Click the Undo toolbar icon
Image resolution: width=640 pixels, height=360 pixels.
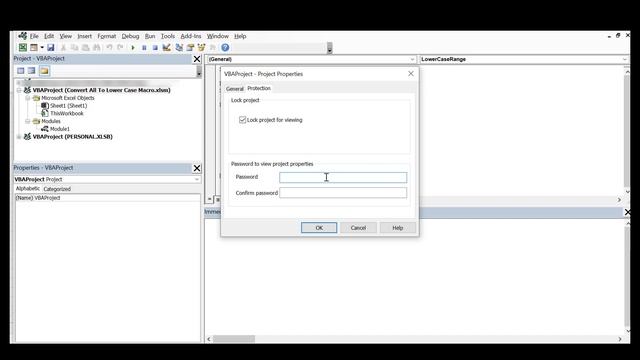(109, 48)
